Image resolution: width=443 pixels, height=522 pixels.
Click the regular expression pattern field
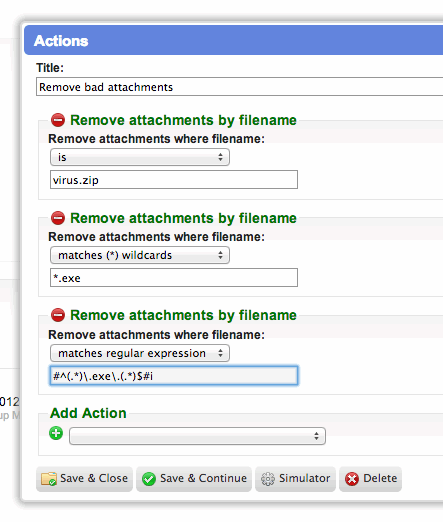[x=174, y=376]
